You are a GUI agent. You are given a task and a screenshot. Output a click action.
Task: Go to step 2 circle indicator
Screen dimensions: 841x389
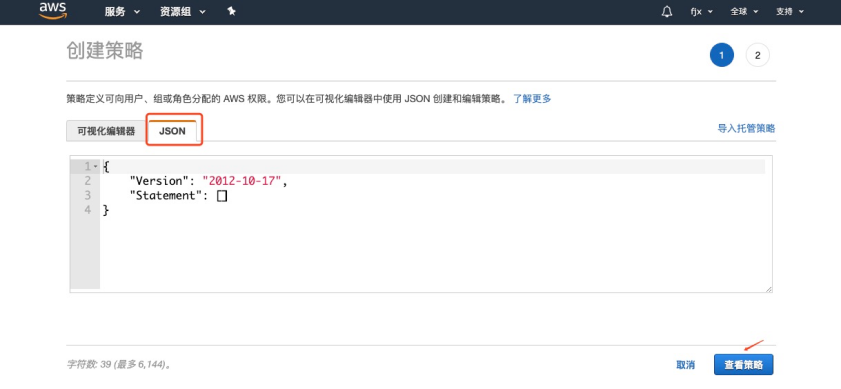tap(757, 55)
